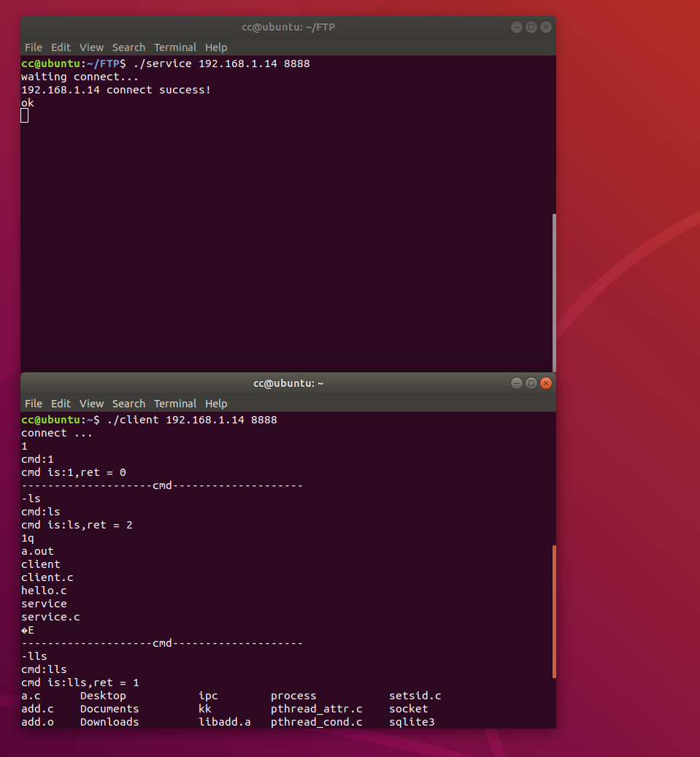Image resolution: width=700 pixels, height=757 pixels.
Task: Click the 'hello.c' listing entry
Action: pyautogui.click(x=44, y=591)
